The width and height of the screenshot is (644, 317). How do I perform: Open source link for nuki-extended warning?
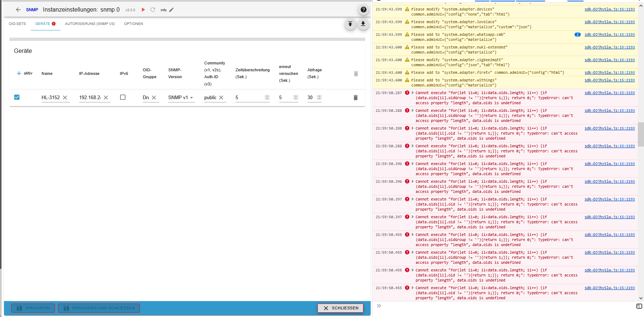click(x=610, y=47)
